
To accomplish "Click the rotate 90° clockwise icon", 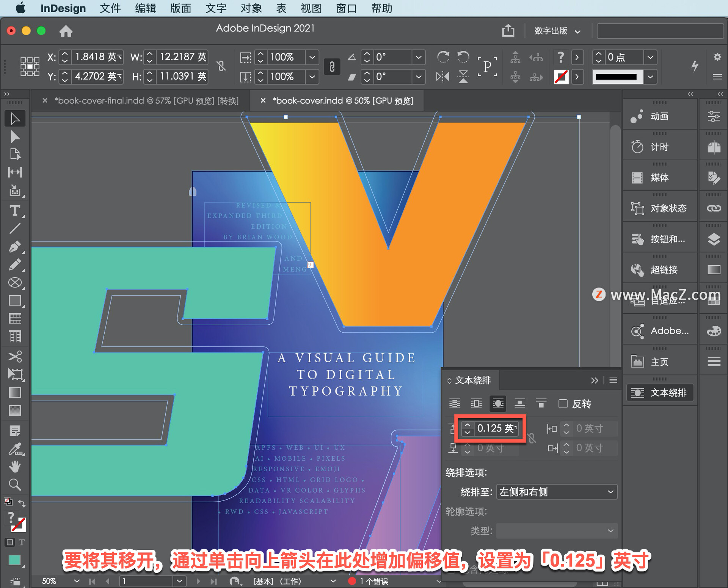I will tap(443, 57).
